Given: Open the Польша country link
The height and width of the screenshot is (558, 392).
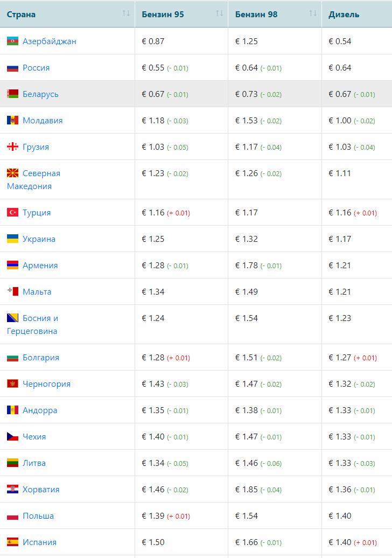Looking at the screenshot, I should click(38, 516).
